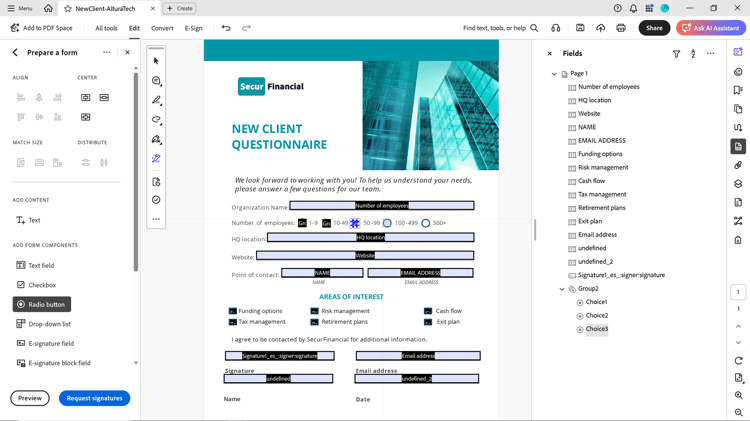Select the purple signature tool
750x421 pixels.
pyautogui.click(x=156, y=159)
